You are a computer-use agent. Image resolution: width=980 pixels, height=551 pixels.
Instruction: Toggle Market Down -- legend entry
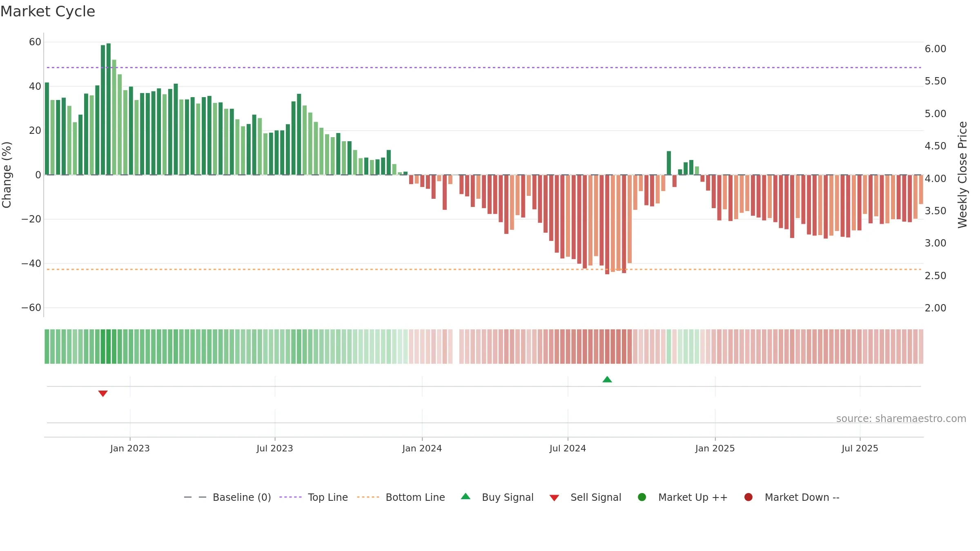click(x=792, y=497)
